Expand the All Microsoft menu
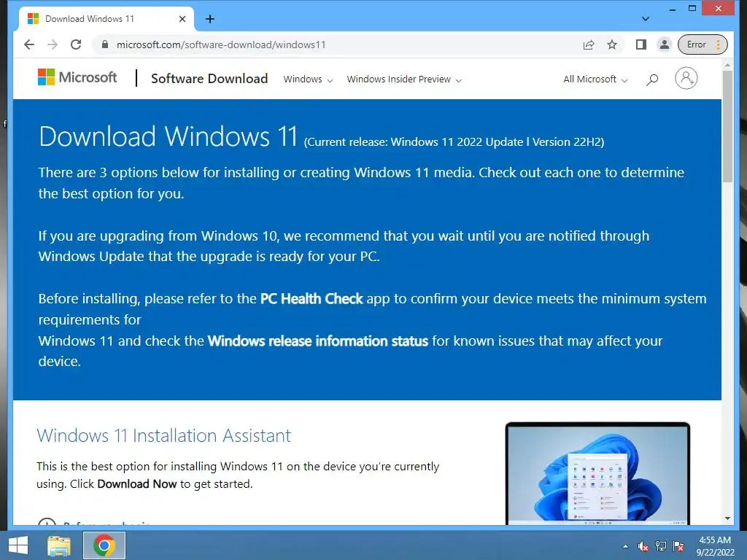Image resolution: width=747 pixels, height=560 pixels. 595,79
